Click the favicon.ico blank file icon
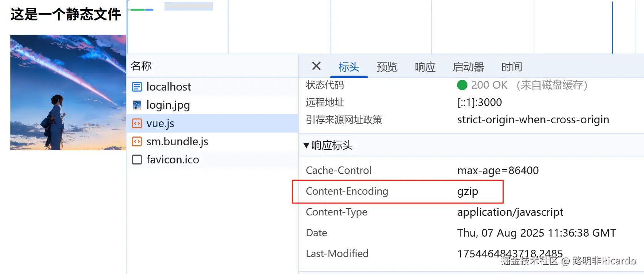This screenshot has width=644, height=274. 137,160
